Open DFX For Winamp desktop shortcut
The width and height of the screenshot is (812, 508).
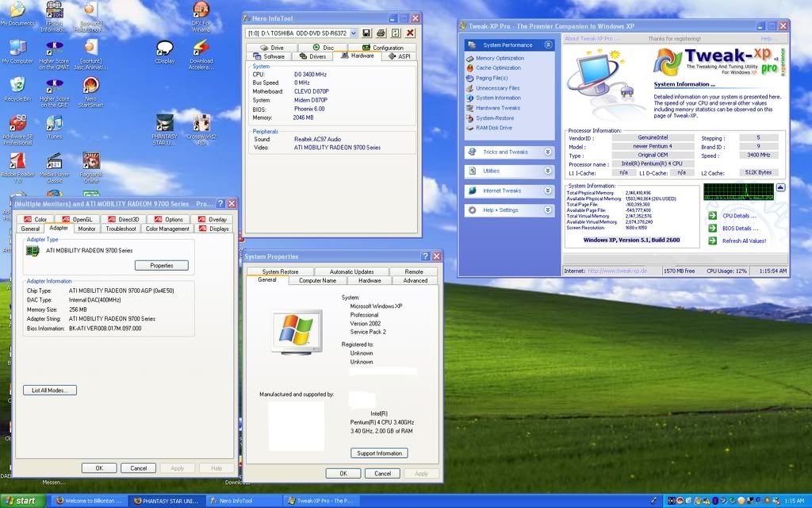pos(201,17)
